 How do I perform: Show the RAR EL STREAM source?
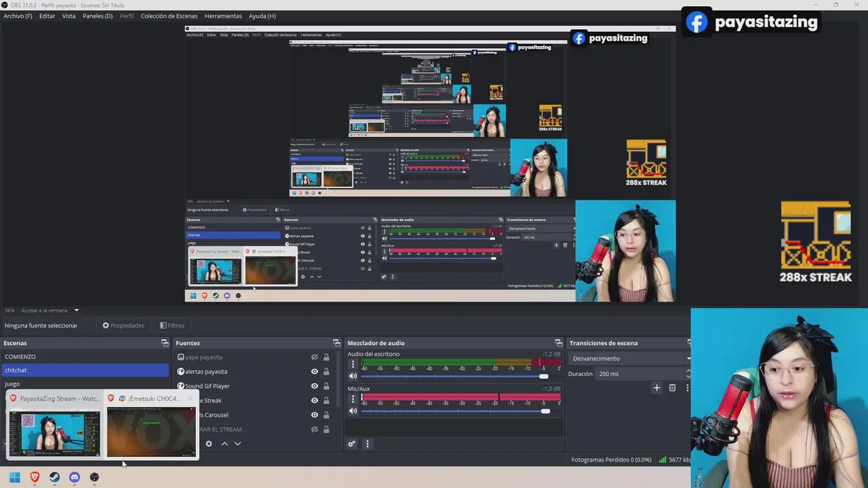pos(315,429)
